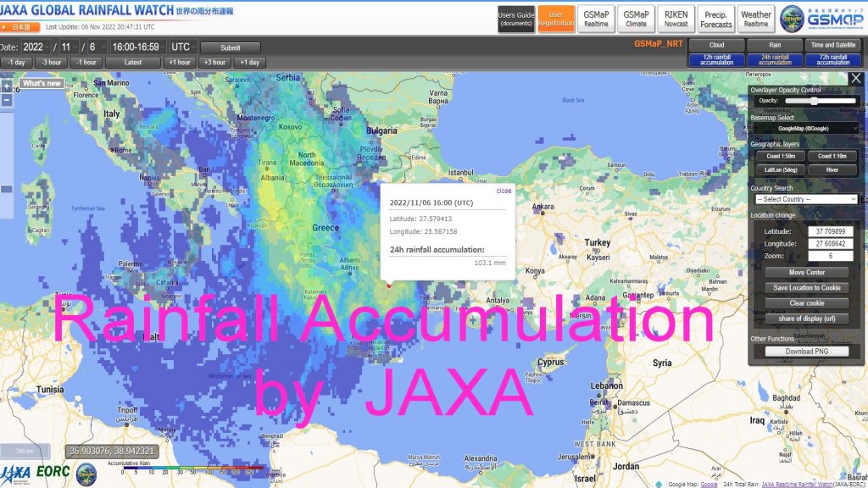Open Weather Realtime page
The height and width of the screenshot is (488, 868).
coord(755,19)
